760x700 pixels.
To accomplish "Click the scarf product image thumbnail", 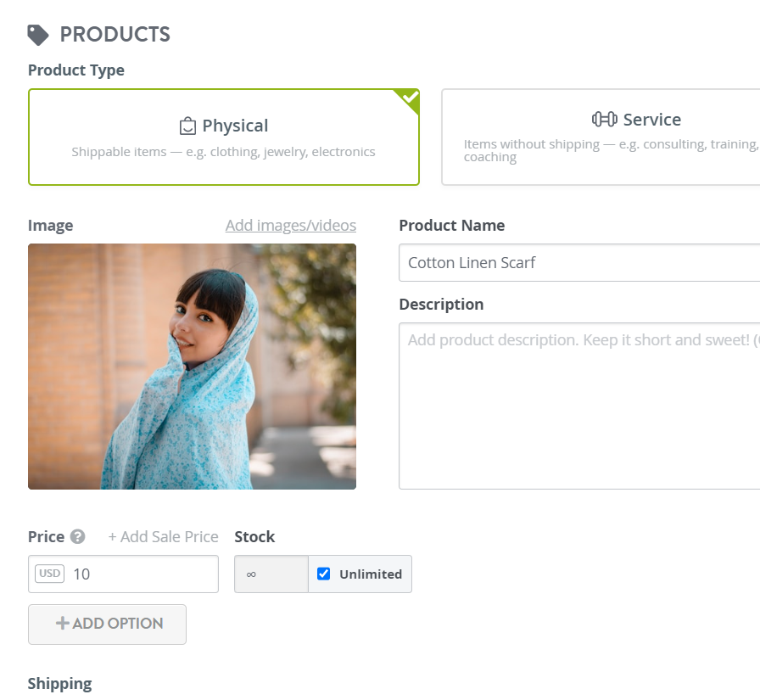I will click(x=192, y=367).
